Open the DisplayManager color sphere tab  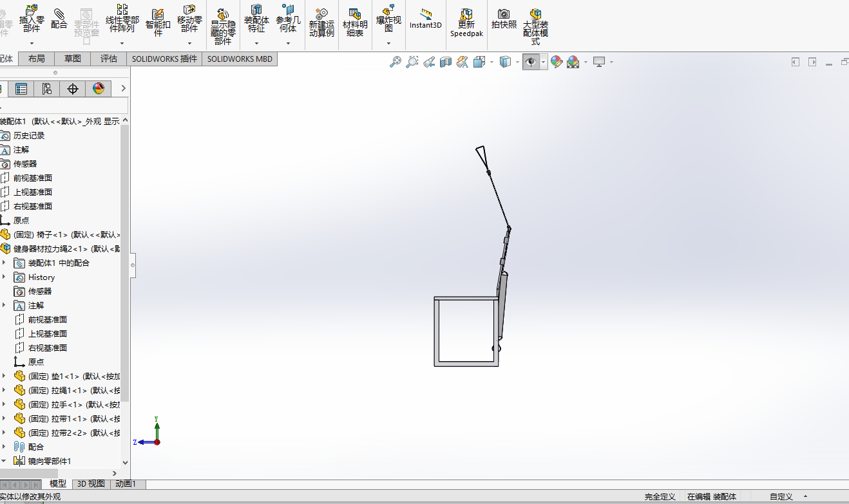point(99,89)
